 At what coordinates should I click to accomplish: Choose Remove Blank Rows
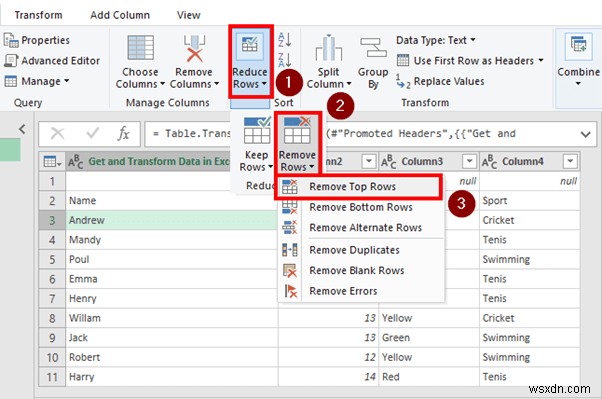point(360,270)
